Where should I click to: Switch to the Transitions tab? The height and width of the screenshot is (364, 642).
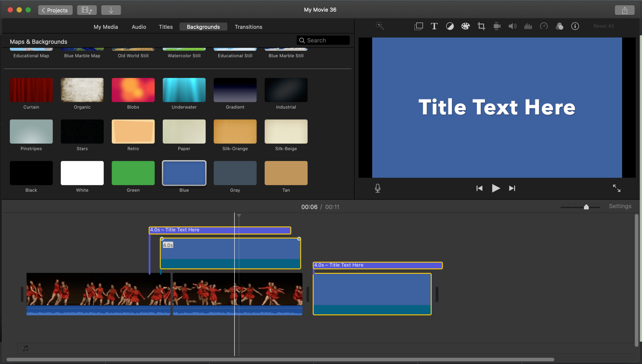(x=248, y=27)
